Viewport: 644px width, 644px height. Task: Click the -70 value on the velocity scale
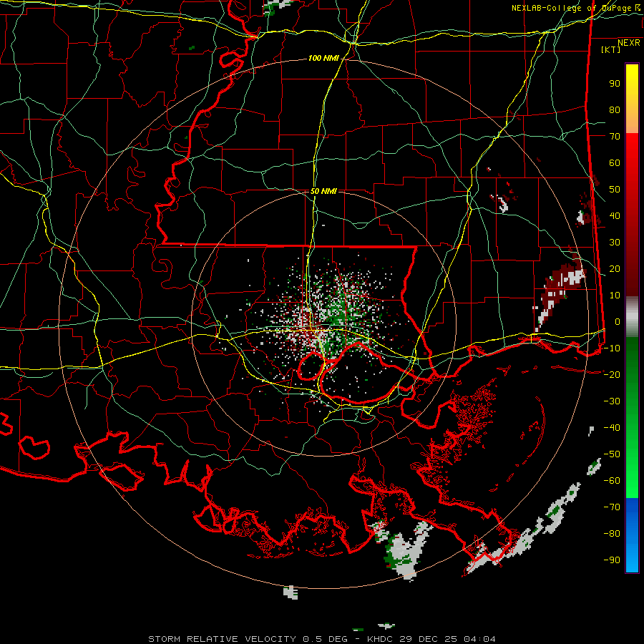point(612,507)
